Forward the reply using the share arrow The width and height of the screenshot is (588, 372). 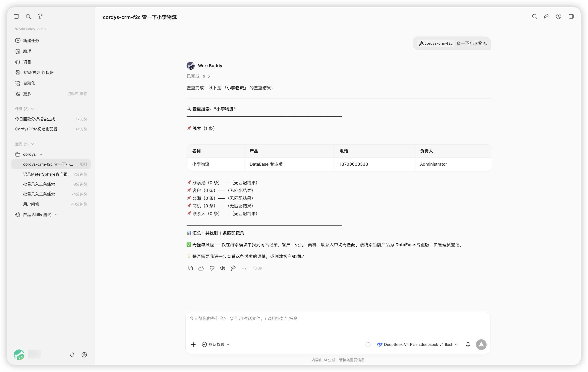pos(233,268)
